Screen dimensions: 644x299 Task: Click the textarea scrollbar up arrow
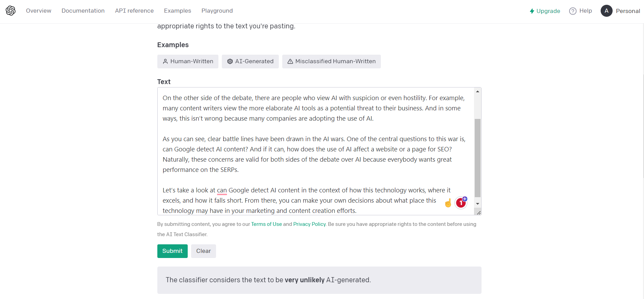pos(477,91)
